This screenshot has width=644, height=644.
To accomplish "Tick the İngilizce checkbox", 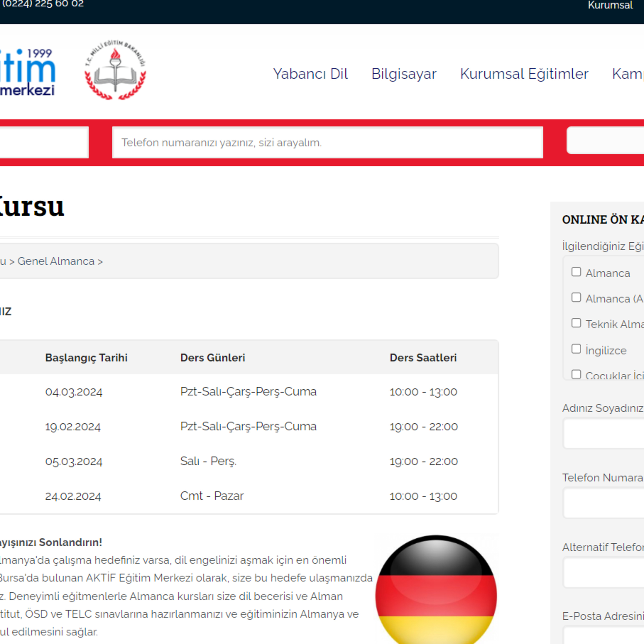I will pyautogui.click(x=576, y=349).
